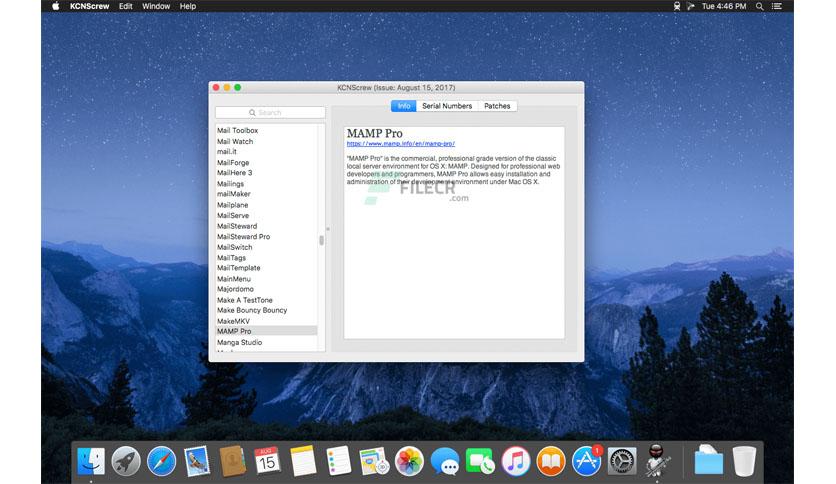Open Reminders list icon in dock
Screen dimensions: 836x484
point(338,461)
